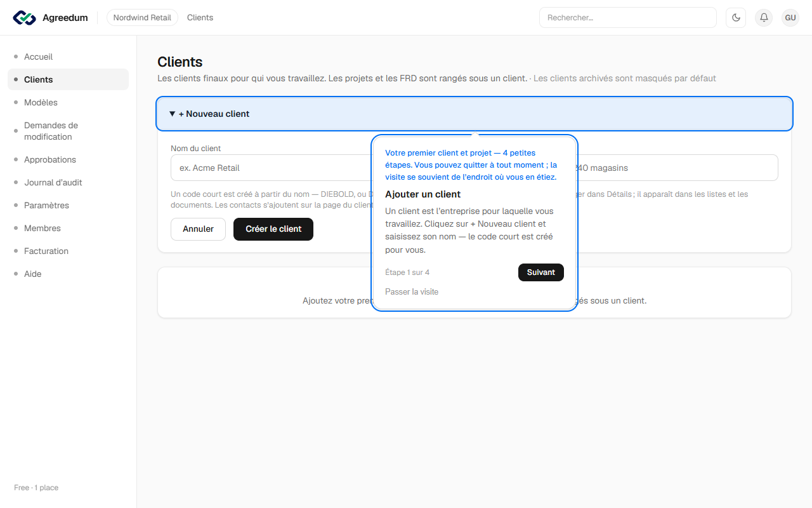This screenshot has width=812, height=508.
Task: Open Journal d'audit in sidebar
Action: [x=68, y=182]
